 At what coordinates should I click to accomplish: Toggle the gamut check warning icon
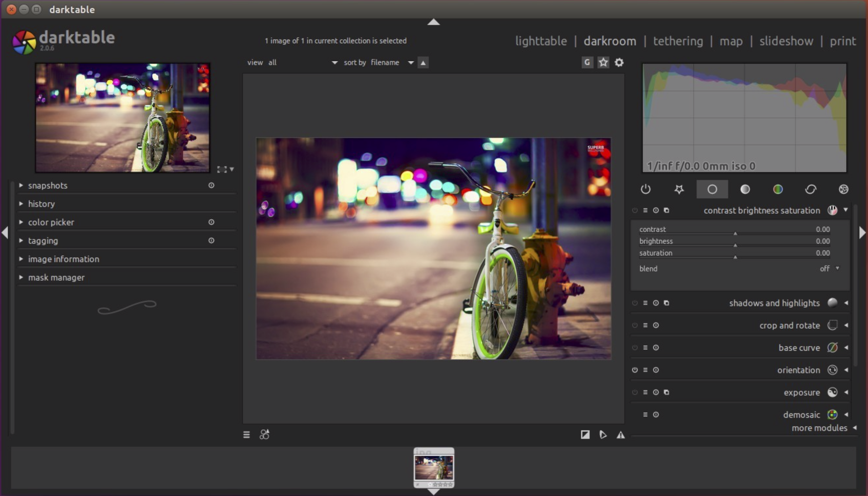pyautogui.click(x=620, y=435)
